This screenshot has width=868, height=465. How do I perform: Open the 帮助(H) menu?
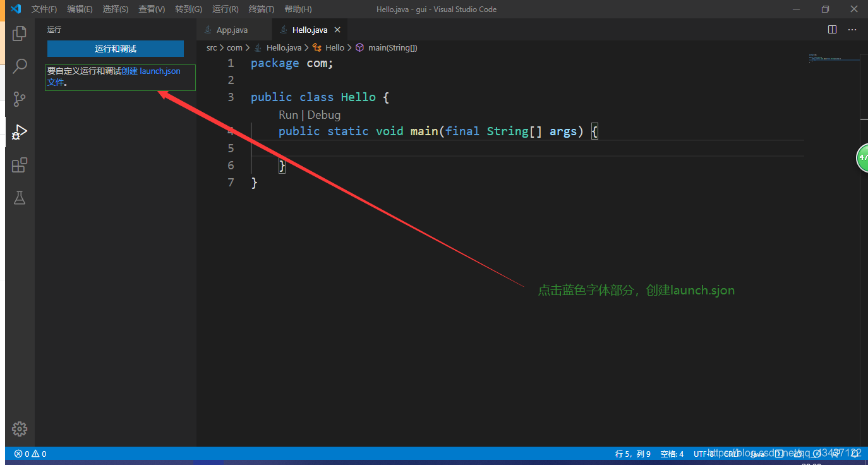click(298, 9)
